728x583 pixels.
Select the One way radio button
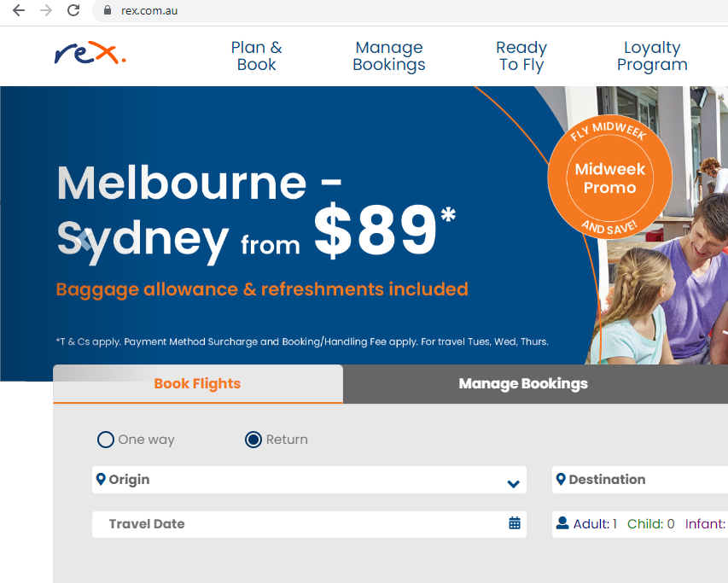coord(105,439)
